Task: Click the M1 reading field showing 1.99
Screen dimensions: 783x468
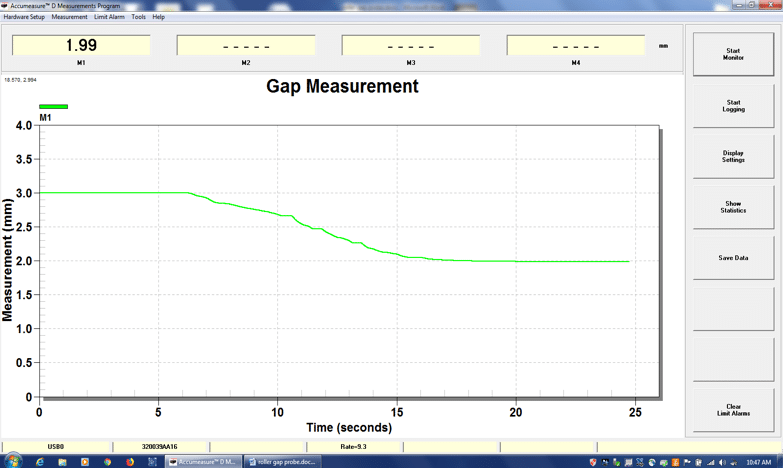Action: click(81, 46)
